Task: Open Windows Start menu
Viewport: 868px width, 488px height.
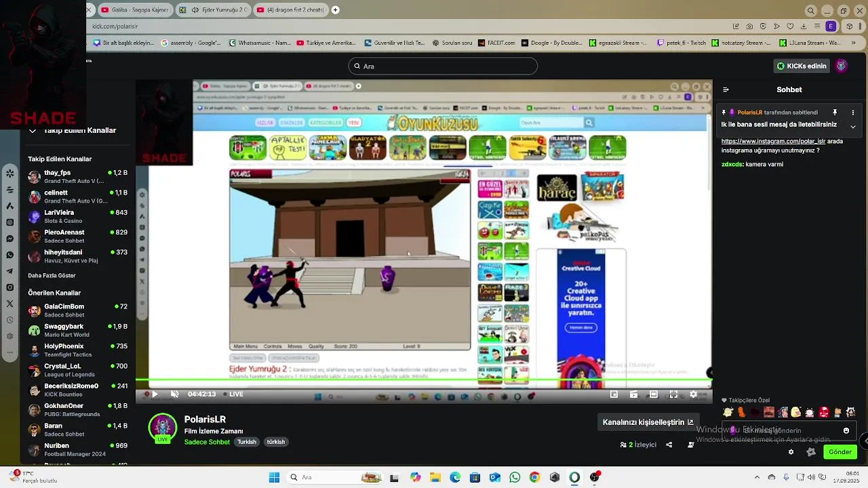Action: coord(274,477)
